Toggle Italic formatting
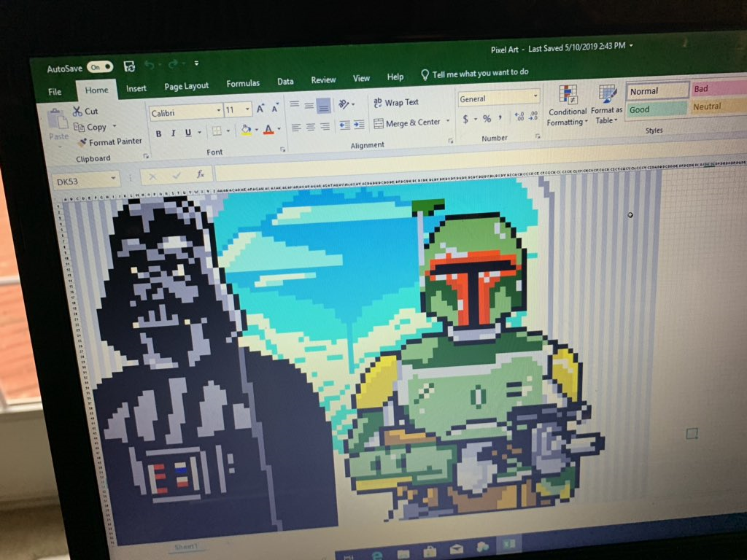747x560 pixels. coord(173,133)
